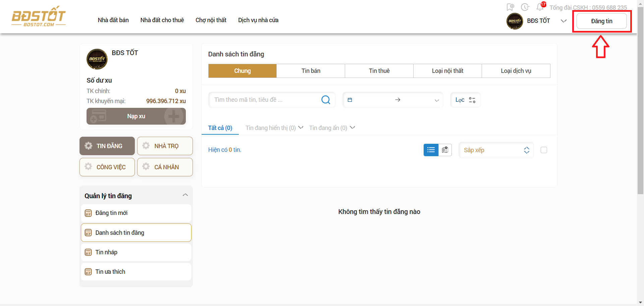Click the icon beside Đăng tin mới
644x306 pixels.
[x=88, y=213]
